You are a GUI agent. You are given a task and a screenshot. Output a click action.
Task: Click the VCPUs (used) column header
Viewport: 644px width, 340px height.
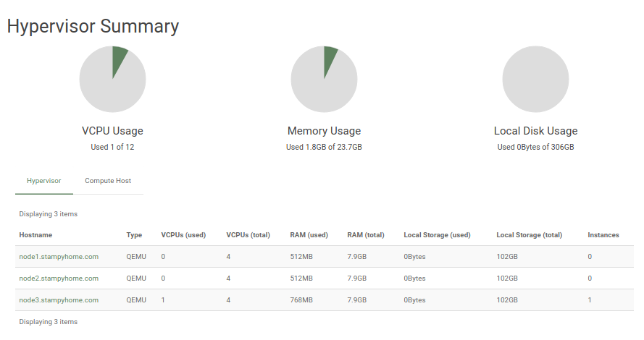pos(183,235)
